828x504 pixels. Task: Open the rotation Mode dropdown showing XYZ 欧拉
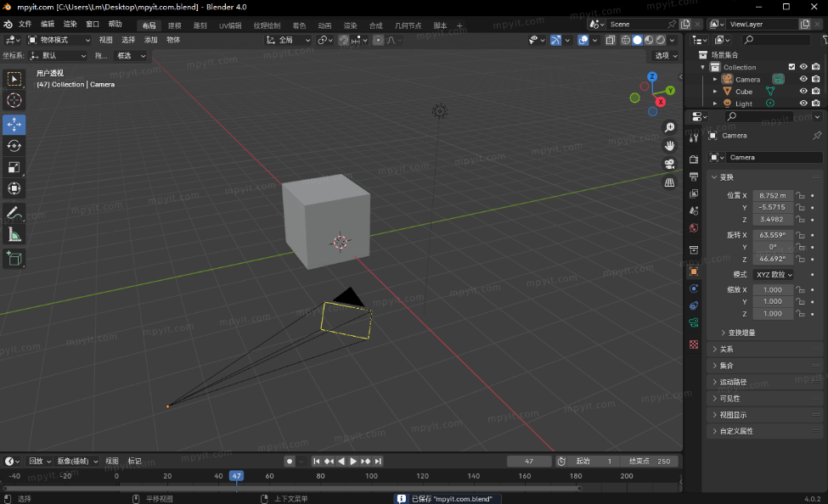tap(773, 274)
